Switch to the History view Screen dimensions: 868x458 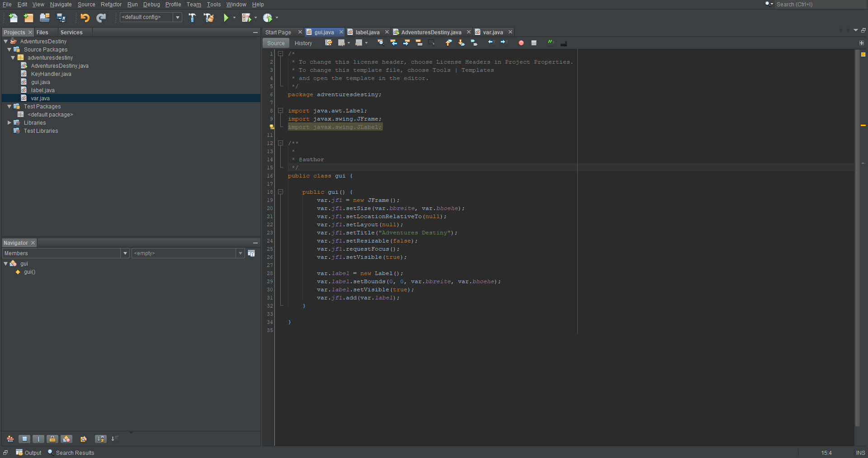[x=303, y=42]
